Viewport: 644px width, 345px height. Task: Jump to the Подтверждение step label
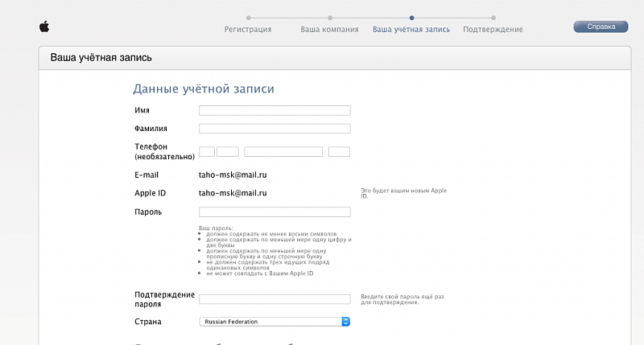coord(493,30)
